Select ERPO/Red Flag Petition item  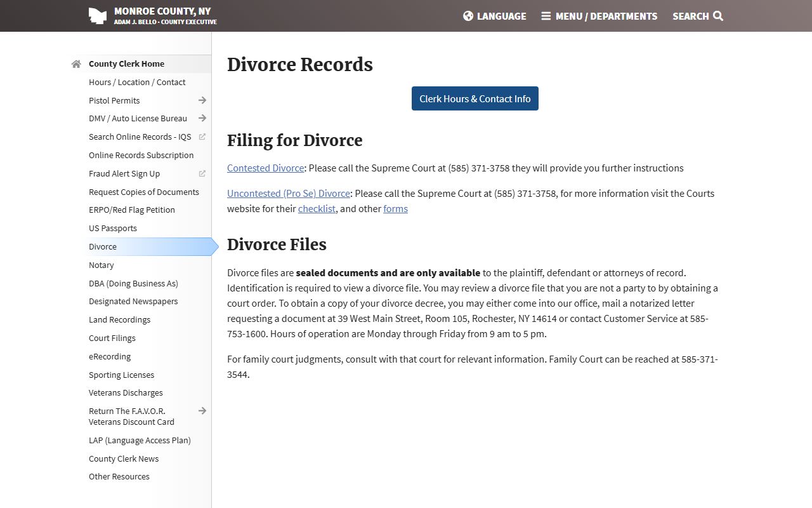click(x=132, y=210)
